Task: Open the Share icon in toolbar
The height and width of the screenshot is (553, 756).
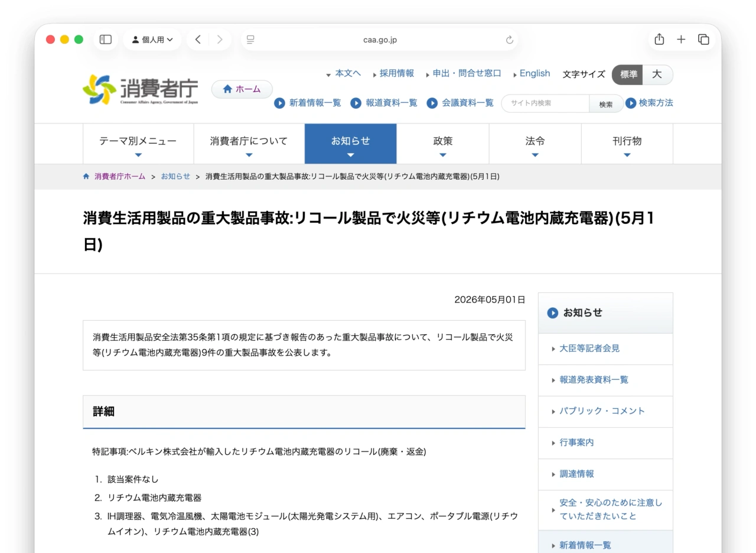Action: click(659, 40)
